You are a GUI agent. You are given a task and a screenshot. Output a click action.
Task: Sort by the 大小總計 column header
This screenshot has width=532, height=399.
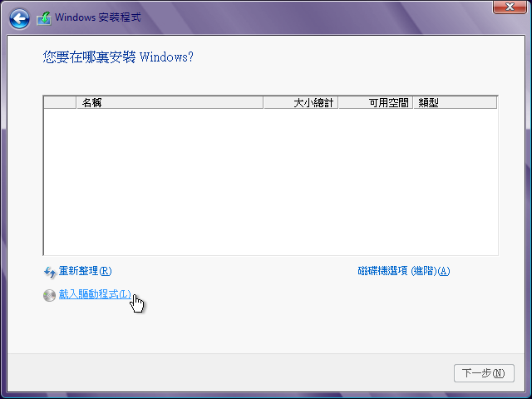[x=301, y=102]
